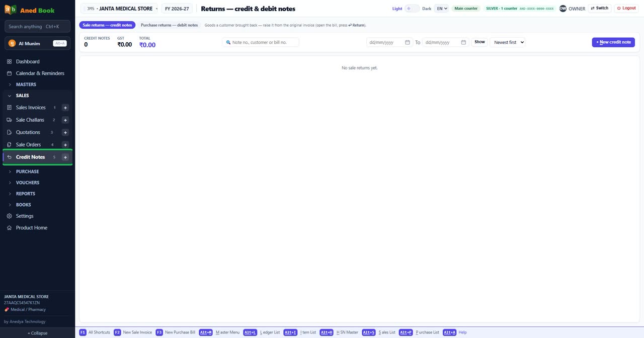Click the Show button
644x338 pixels.
(479, 42)
